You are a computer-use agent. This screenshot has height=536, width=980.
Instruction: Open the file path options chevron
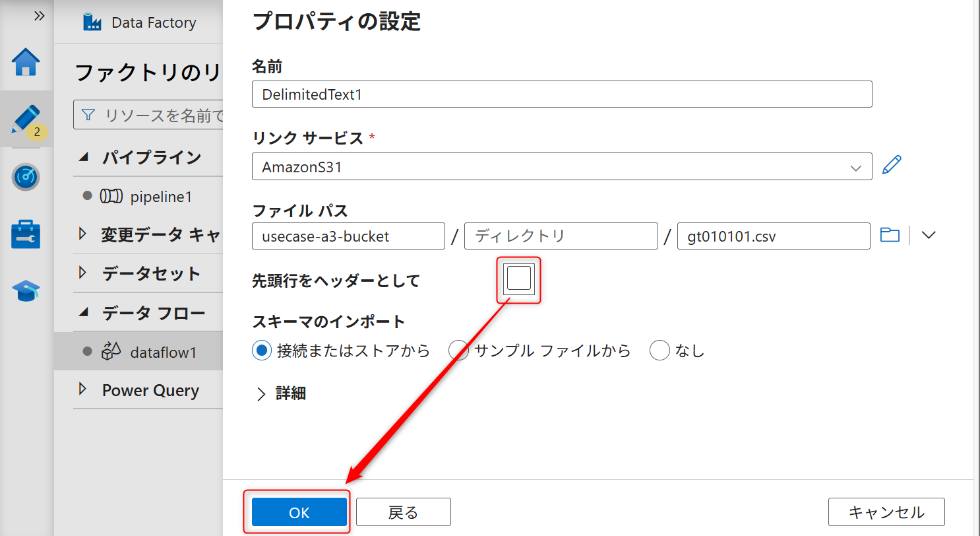pyautogui.click(x=929, y=234)
